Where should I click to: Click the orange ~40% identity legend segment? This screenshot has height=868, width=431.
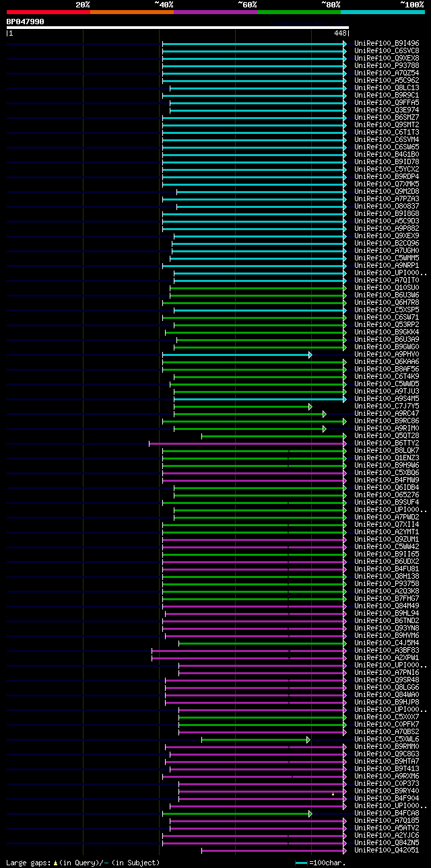(x=131, y=11)
